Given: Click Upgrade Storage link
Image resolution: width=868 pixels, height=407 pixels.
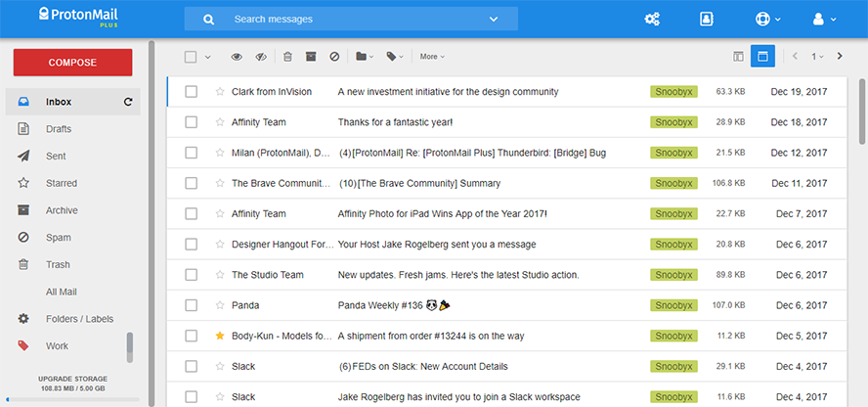Looking at the screenshot, I should pos(72,379).
